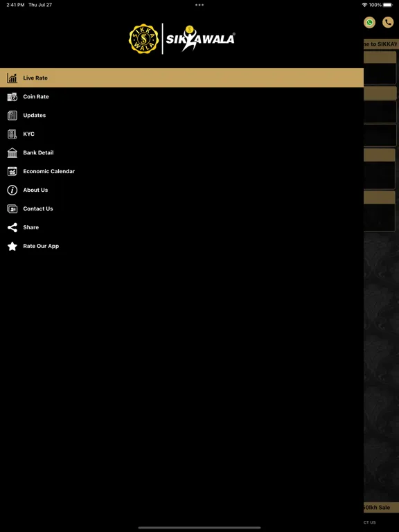Open Bank Detail menu item
The height and width of the screenshot is (532, 399).
182,152
